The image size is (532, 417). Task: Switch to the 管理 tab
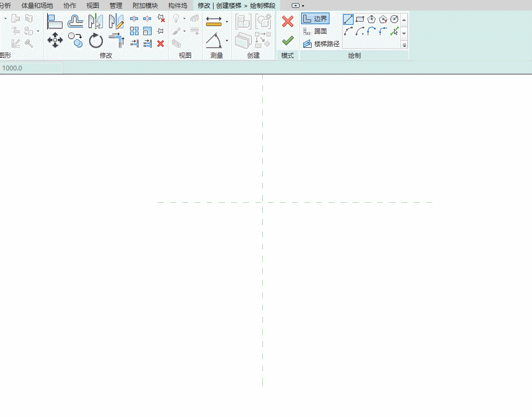coord(116,5)
